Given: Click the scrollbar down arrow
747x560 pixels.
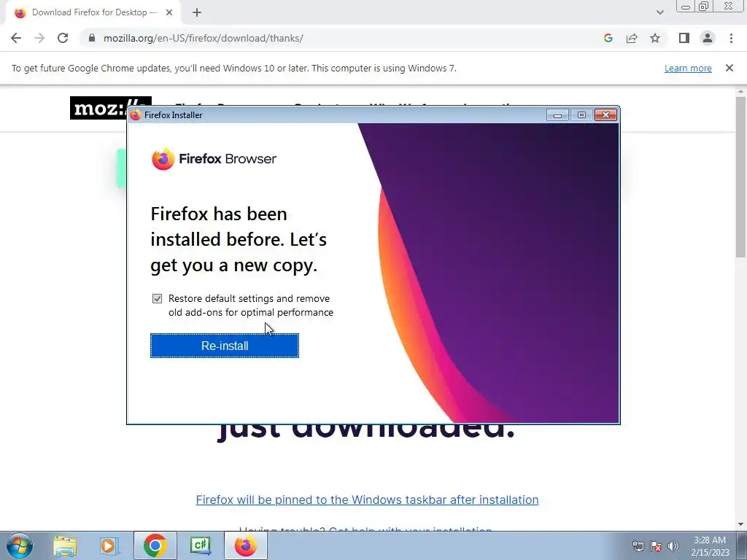Looking at the screenshot, I should [741, 525].
